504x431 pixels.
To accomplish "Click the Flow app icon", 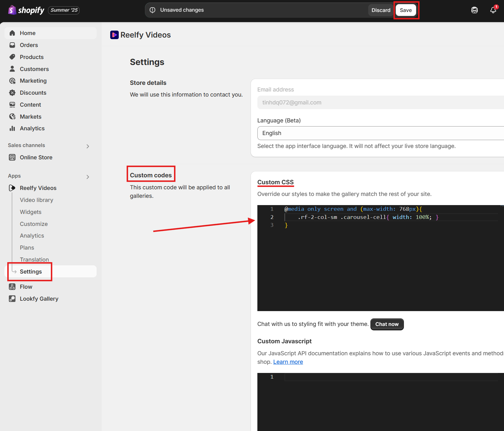I will pos(12,287).
